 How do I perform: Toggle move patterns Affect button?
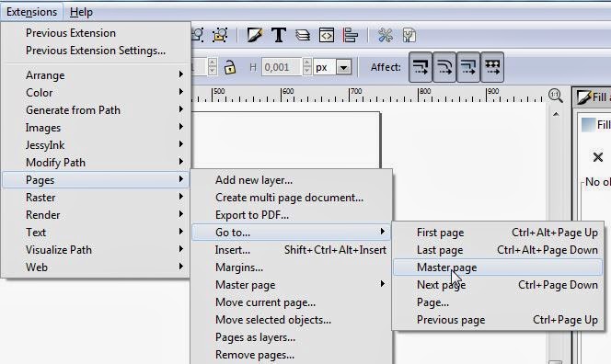pyautogui.click(x=492, y=67)
